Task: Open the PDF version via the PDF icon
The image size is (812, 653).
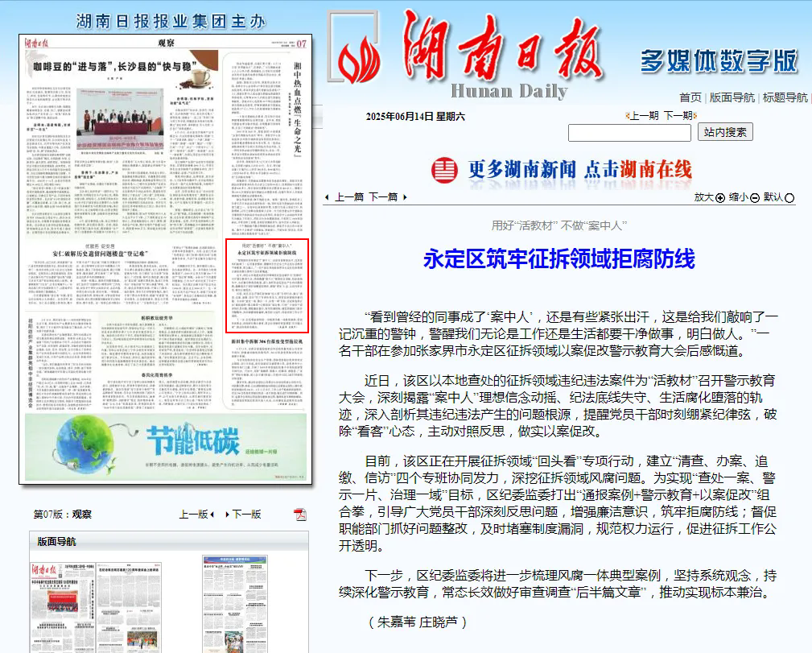Action: click(x=299, y=514)
